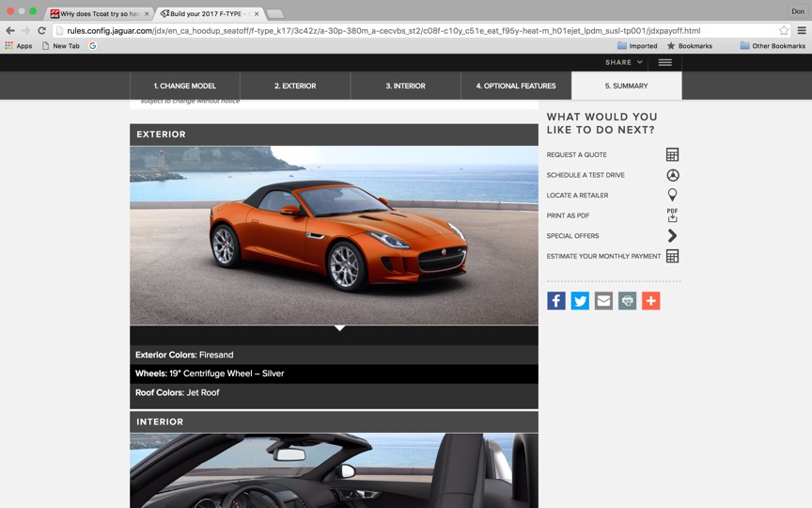Click the Print as PDF download icon
Image resolution: width=812 pixels, height=508 pixels.
672,215
